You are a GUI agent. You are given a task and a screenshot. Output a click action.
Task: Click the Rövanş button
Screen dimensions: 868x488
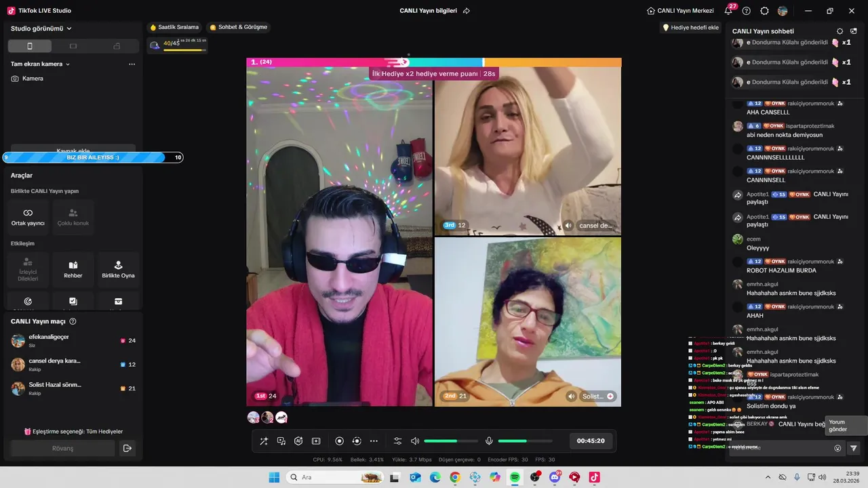pos(62,448)
